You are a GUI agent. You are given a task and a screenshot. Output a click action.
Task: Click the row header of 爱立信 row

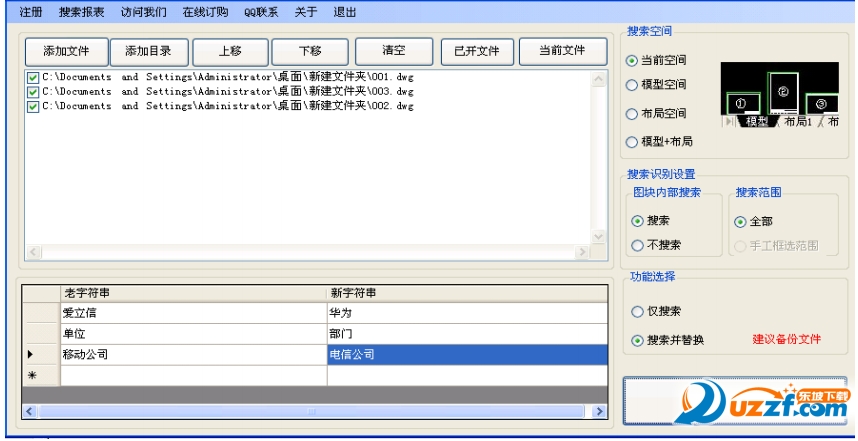pos(41,313)
